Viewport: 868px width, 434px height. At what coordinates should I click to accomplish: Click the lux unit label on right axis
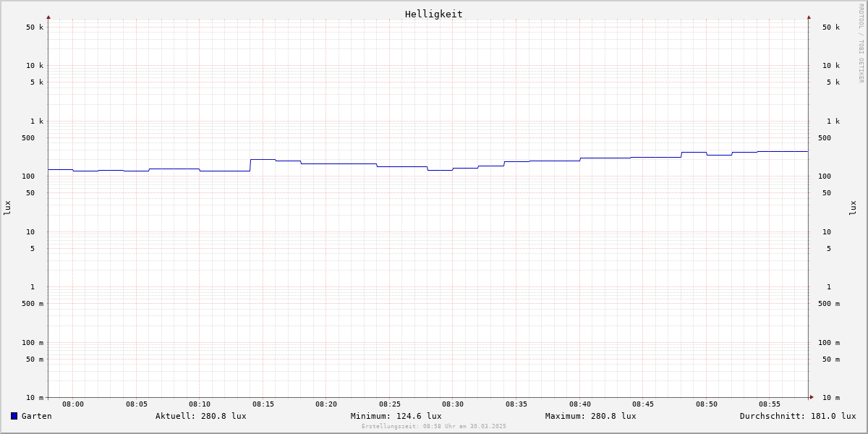coord(853,208)
